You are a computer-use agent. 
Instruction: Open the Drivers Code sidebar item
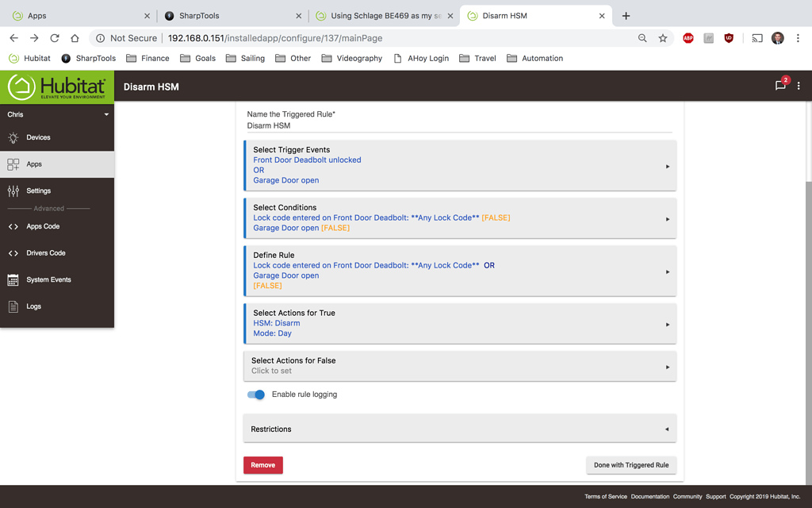(46, 253)
